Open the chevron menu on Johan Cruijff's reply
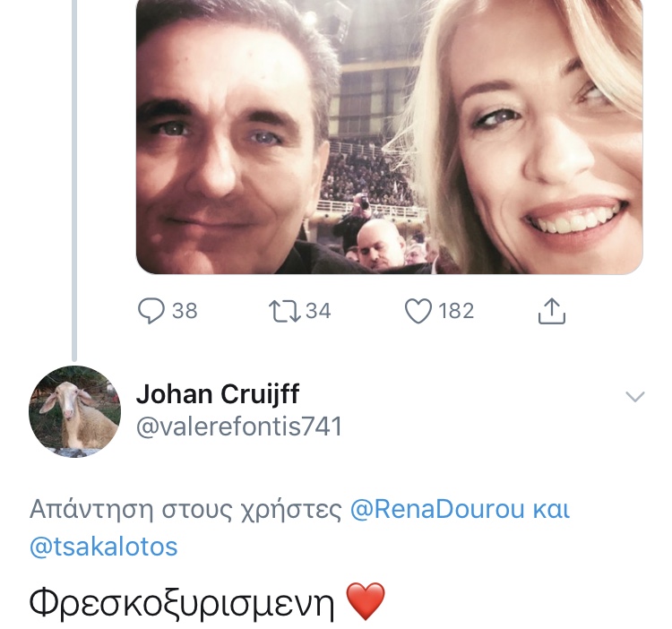The height and width of the screenshot is (629, 672). point(635,396)
